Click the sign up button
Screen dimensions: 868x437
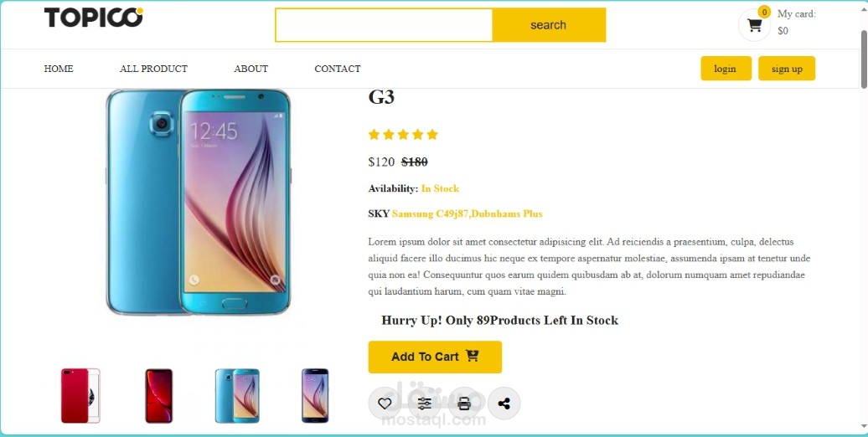point(787,69)
